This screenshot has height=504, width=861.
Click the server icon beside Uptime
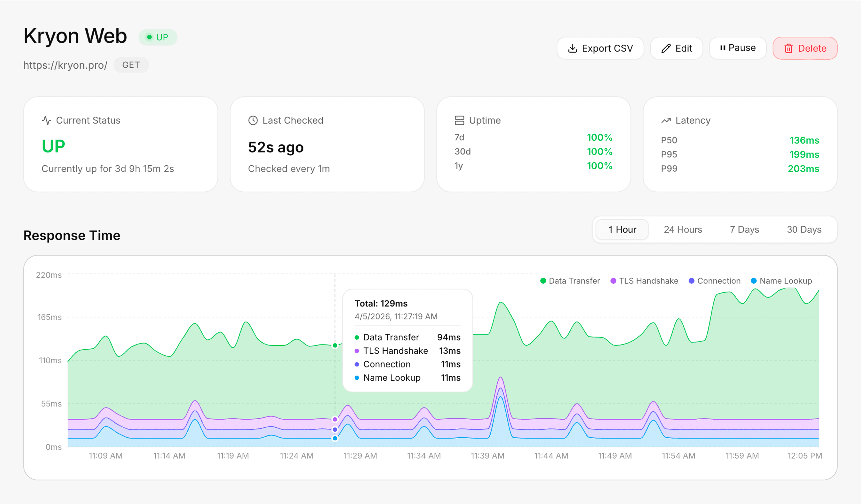point(460,120)
